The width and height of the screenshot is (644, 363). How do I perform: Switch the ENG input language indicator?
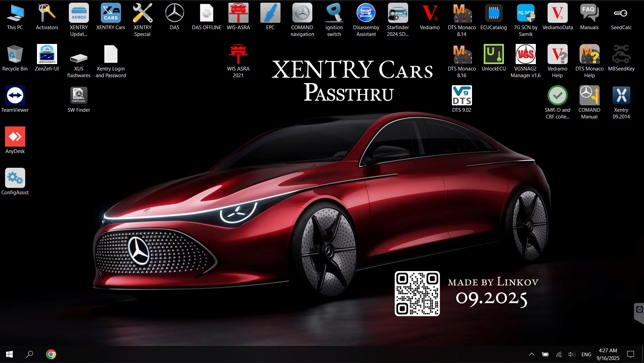[586, 354]
